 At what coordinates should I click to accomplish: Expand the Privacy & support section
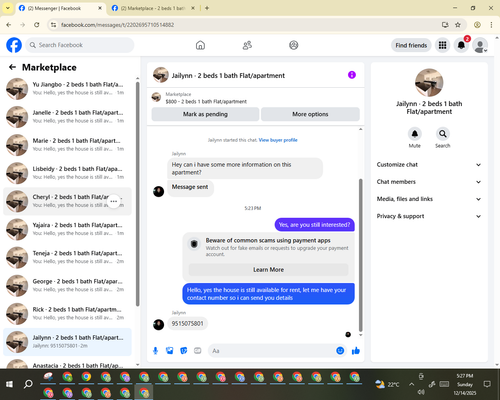pos(429,216)
